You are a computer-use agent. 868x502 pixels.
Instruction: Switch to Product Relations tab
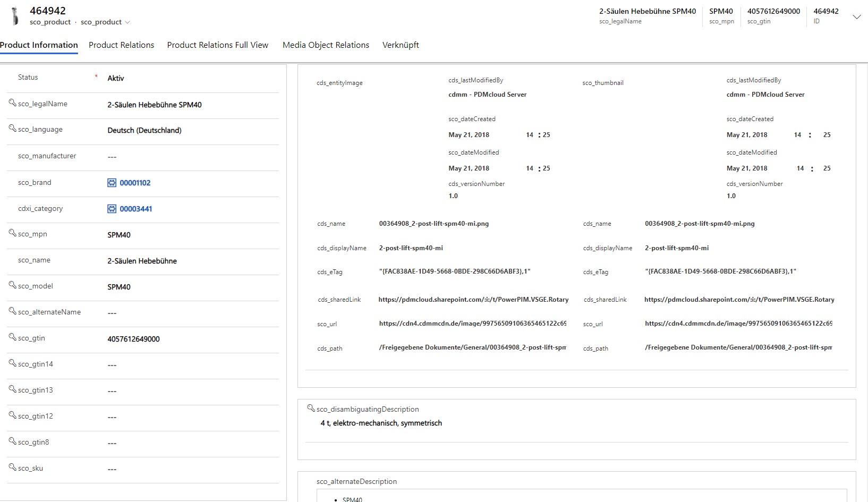tap(121, 45)
